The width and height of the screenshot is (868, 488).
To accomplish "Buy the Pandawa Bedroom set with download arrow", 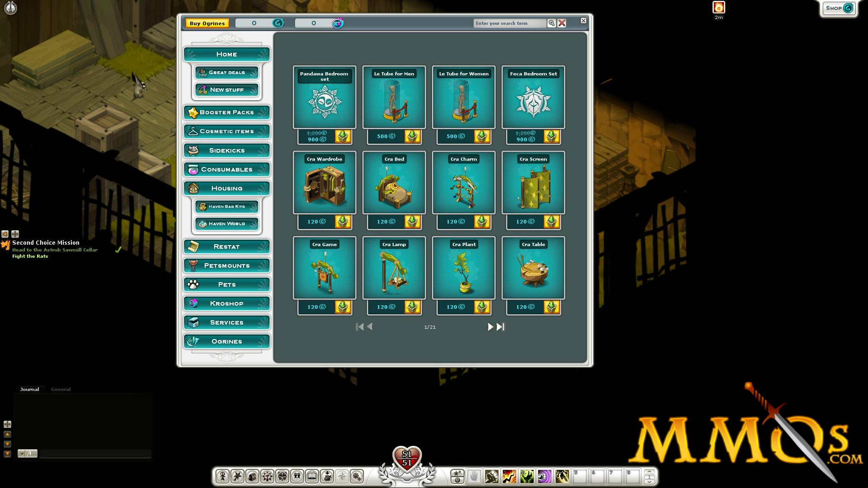I will 343,136.
